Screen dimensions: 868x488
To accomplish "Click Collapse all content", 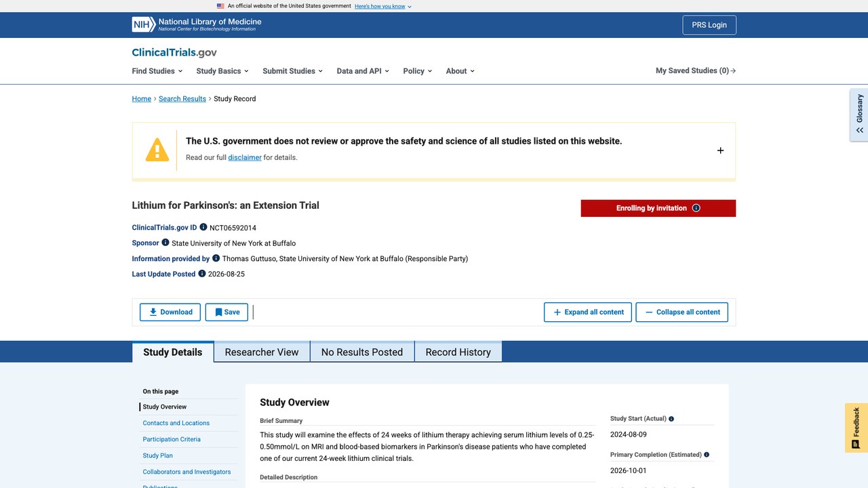I will point(682,312).
